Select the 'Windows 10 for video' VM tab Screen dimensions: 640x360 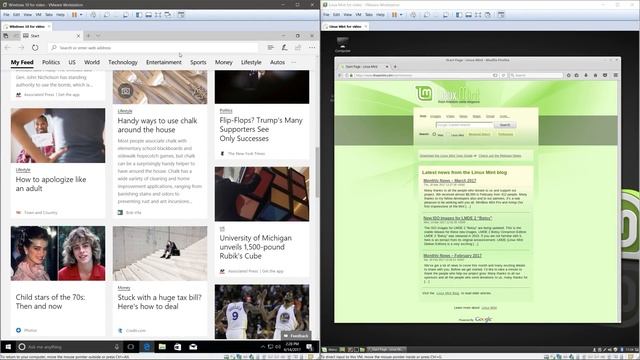click(x=27, y=26)
